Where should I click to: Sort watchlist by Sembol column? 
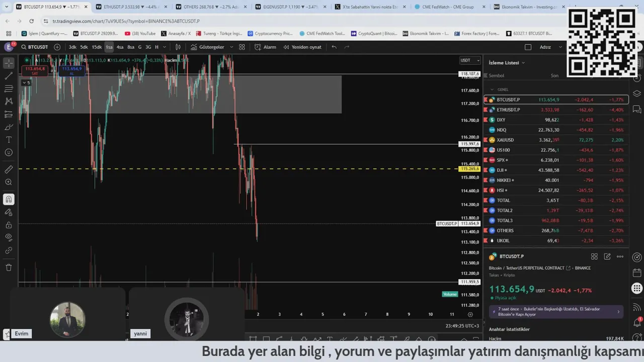click(496, 75)
